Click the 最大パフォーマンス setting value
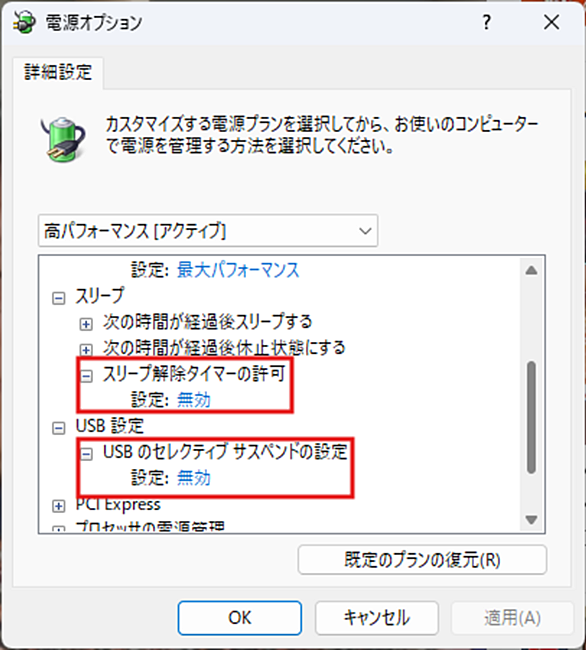586x650 pixels. [x=238, y=270]
